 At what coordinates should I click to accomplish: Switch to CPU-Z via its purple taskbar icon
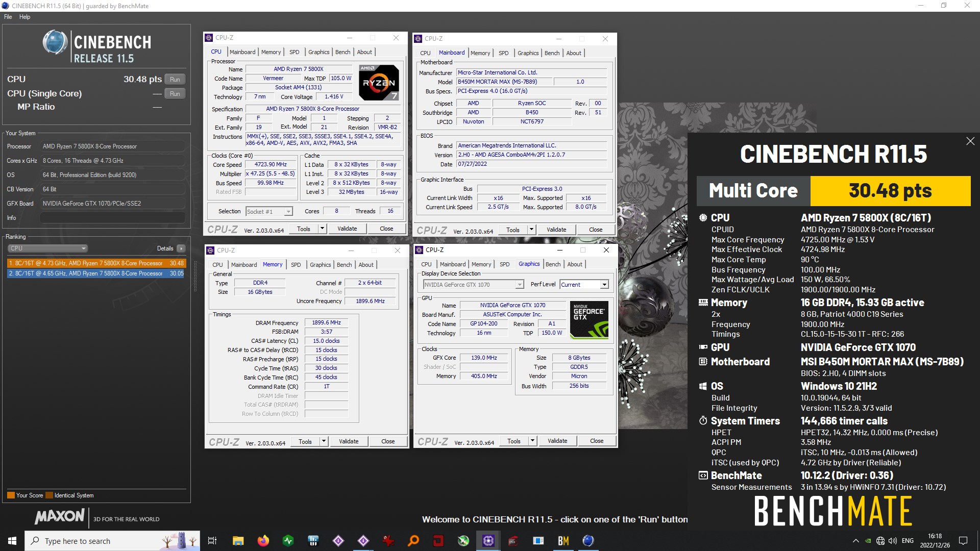click(x=488, y=541)
